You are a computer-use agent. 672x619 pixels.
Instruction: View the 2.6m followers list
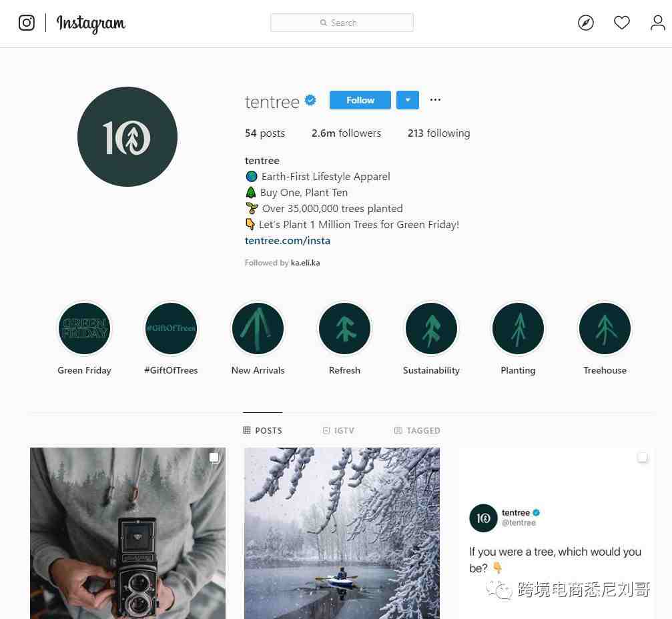[346, 133]
